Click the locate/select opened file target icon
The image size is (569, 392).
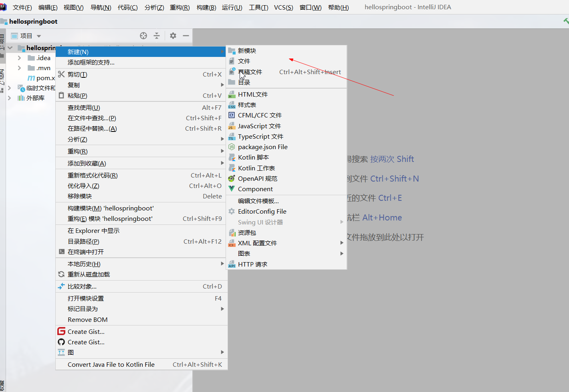coord(143,36)
